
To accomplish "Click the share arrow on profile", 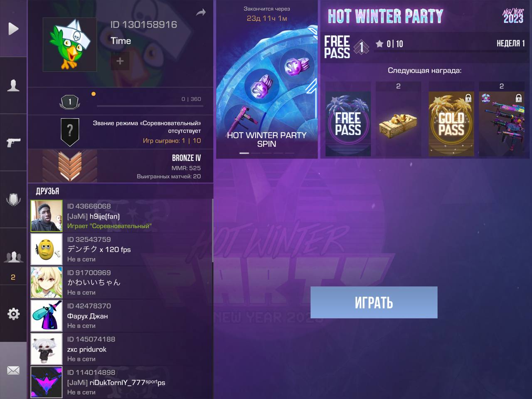I will (201, 12).
